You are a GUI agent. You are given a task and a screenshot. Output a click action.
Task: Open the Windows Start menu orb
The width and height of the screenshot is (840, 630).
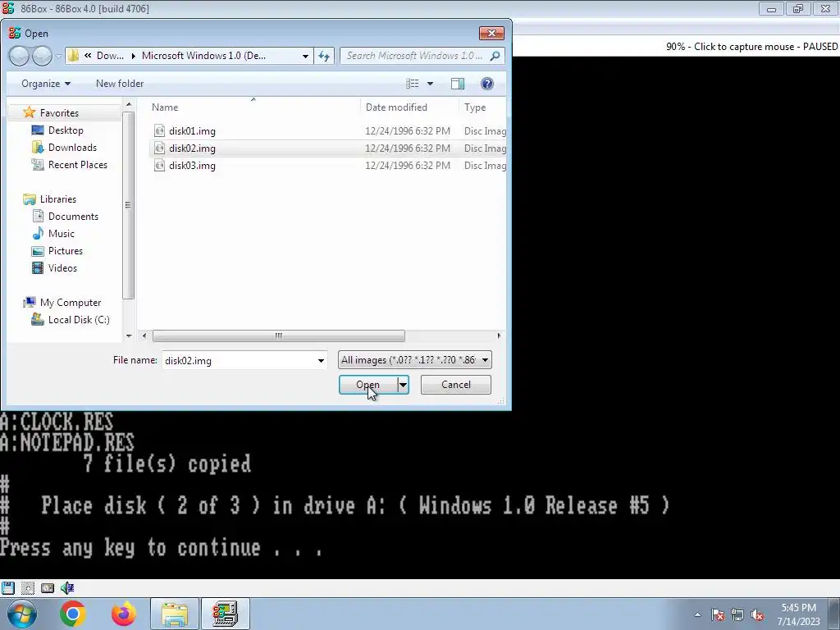21,614
